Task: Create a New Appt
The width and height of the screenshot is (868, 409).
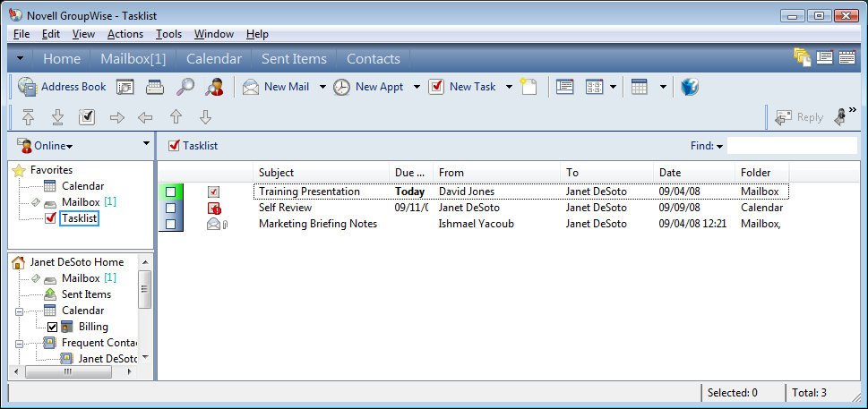Action: pyautogui.click(x=369, y=87)
